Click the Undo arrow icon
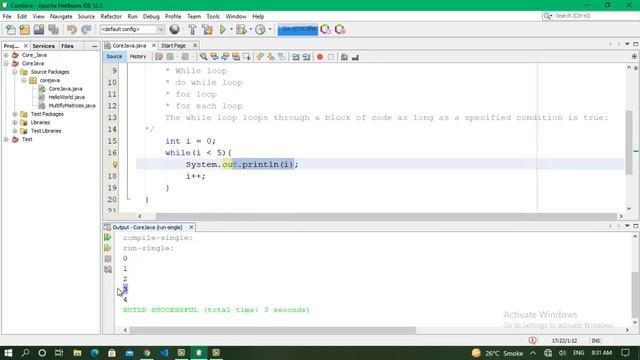Viewport: 640px width, 360px height. (x=72, y=29)
